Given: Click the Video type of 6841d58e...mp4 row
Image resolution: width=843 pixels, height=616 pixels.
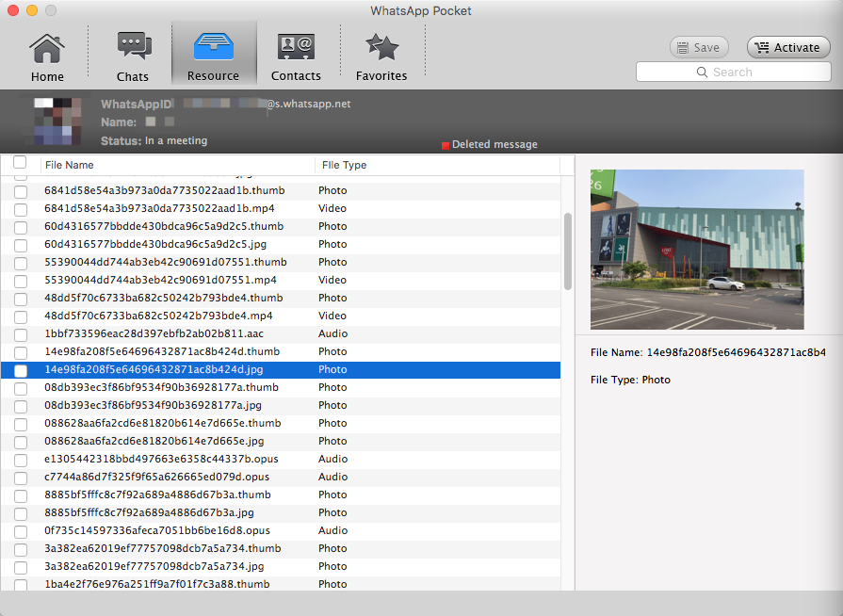Looking at the screenshot, I should point(332,208).
